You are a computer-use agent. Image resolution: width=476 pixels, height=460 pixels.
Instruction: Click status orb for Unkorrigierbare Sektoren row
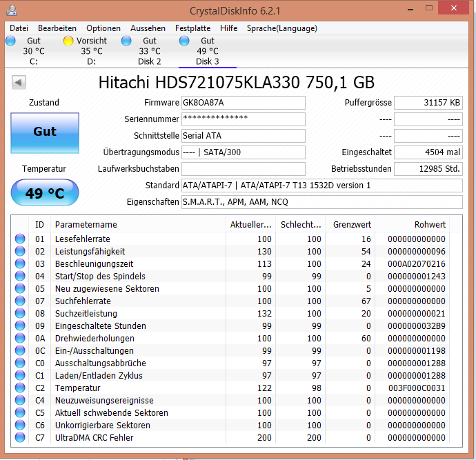20,425
